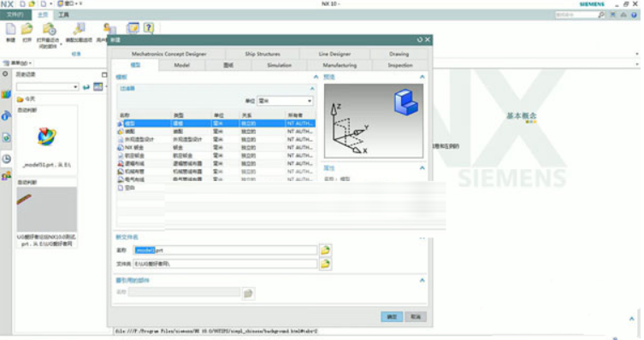Collapse the Preview section chevron

422,77
